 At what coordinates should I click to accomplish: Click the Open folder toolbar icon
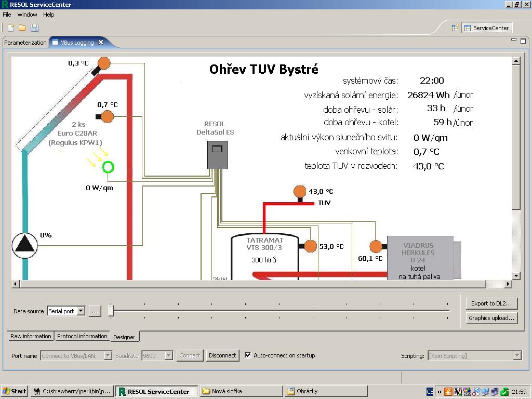[x=22, y=28]
